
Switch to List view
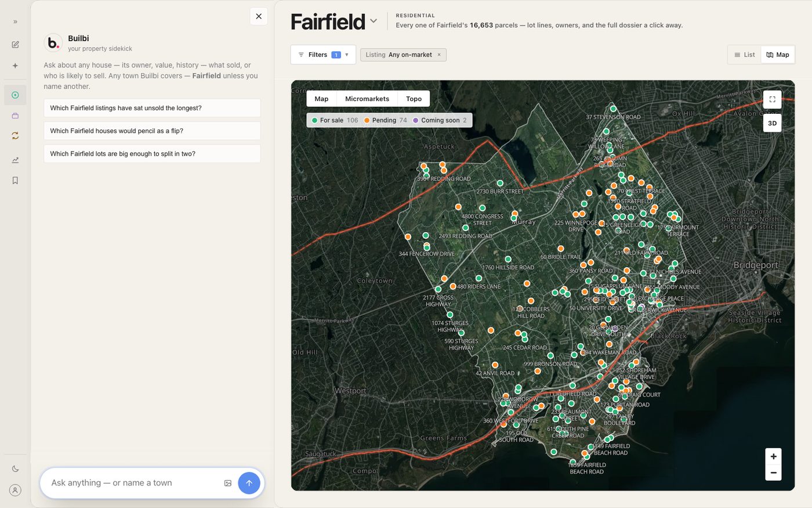coord(745,55)
